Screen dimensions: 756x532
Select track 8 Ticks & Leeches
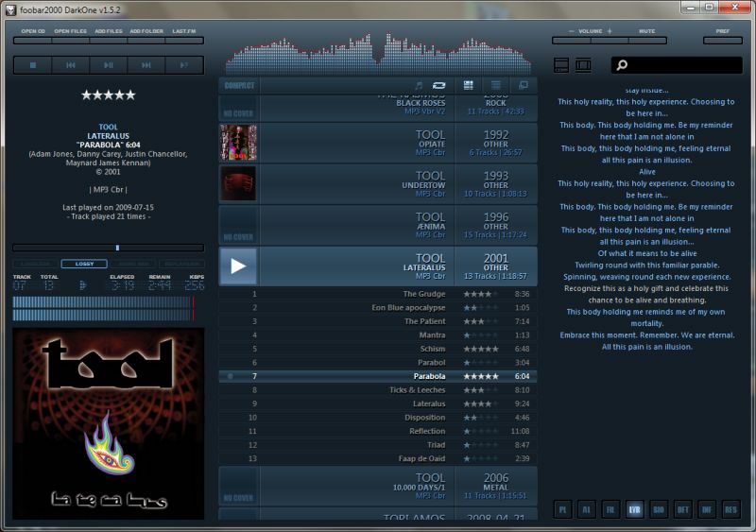(x=378, y=390)
